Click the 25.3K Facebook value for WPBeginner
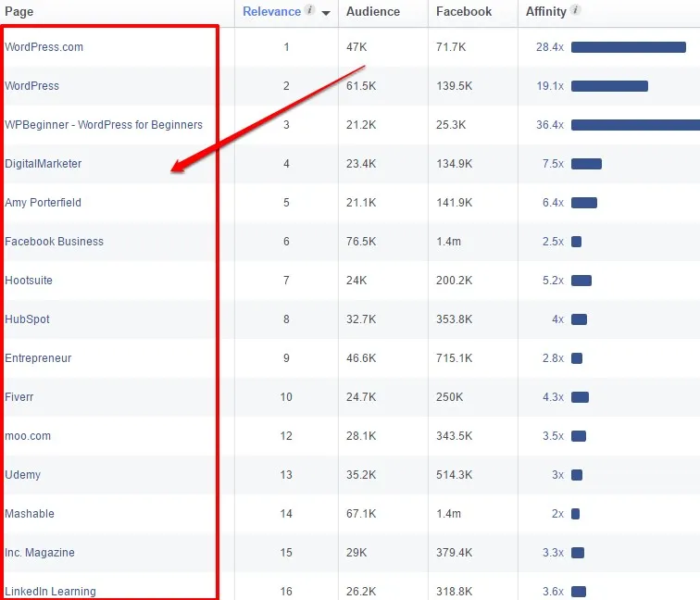The width and height of the screenshot is (700, 600). pos(450,125)
